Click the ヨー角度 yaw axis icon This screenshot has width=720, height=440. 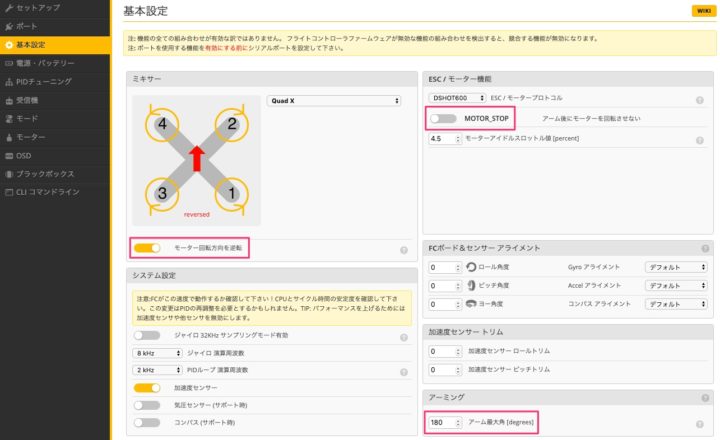point(471,303)
